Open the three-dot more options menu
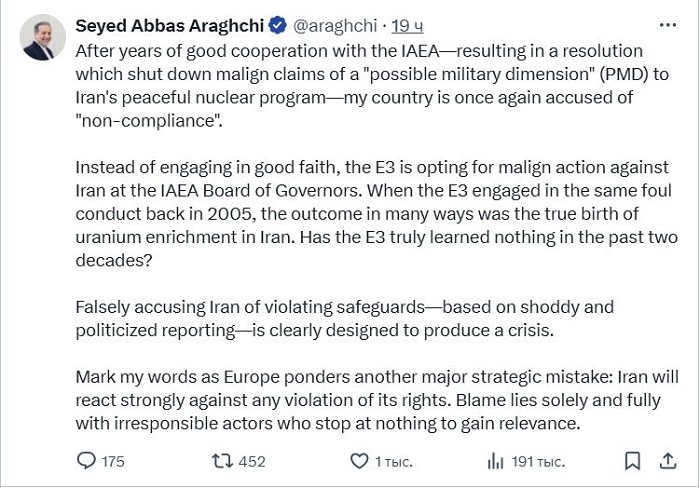Screen dimensions: 700x488 [667, 25]
